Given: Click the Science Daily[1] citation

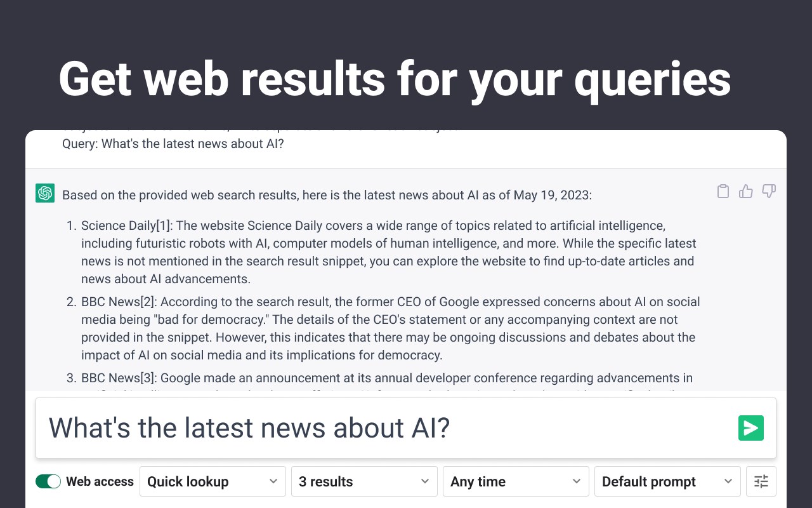Looking at the screenshot, I should click(127, 225).
